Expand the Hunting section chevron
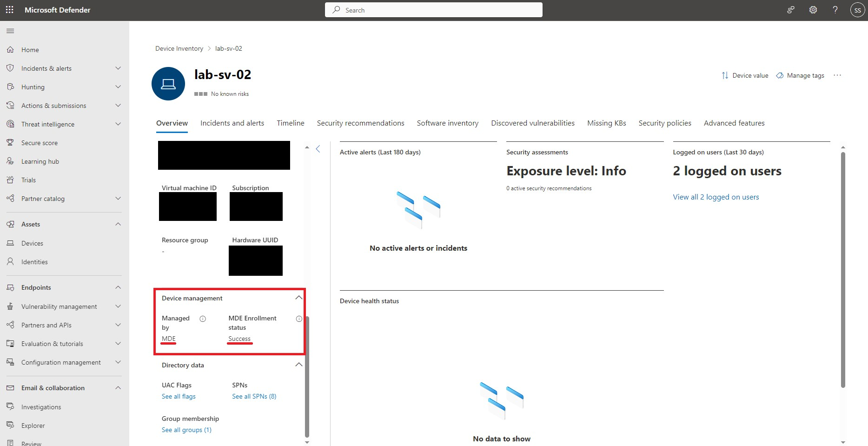Image resolution: width=868 pixels, height=446 pixels. point(118,87)
